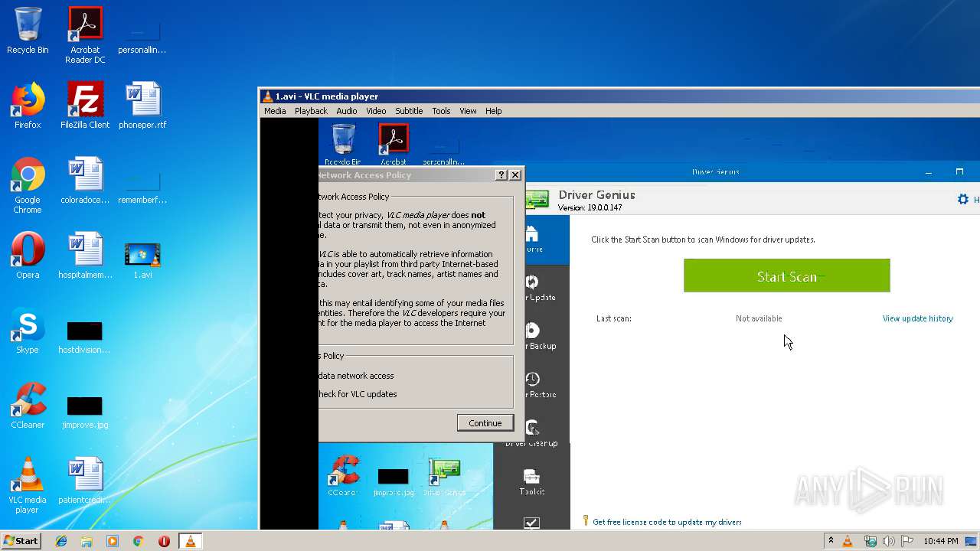Launch FileZilla Client shortcut
The height and width of the screenshot is (551, 980).
[x=85, y=106]
